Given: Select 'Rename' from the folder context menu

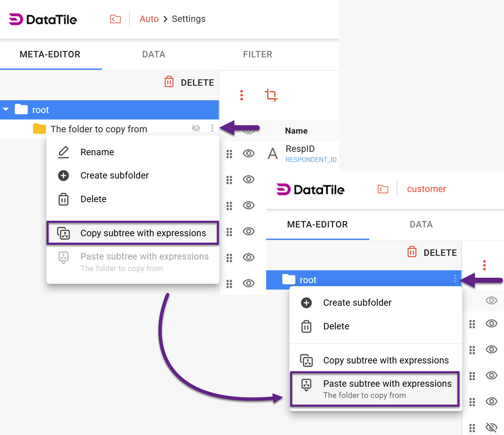Looking at the screenshot, I should (x=97, y=152).
